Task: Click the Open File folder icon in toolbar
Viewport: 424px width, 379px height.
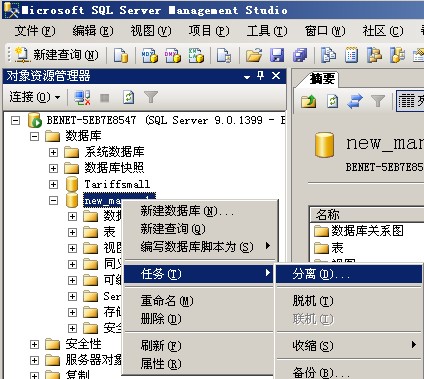Action: pos(254,55)
